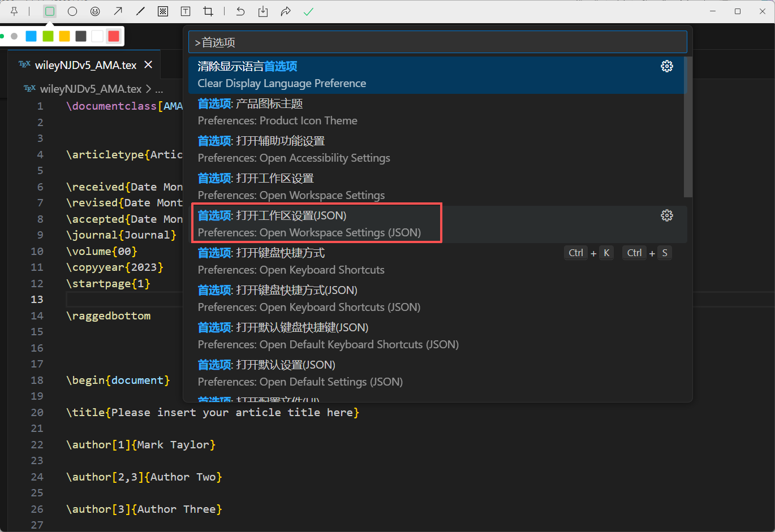The width and height of the screenshot is (775, 532).
Task: Click the redo arrow icon
Action: click(x=286, y=11)
